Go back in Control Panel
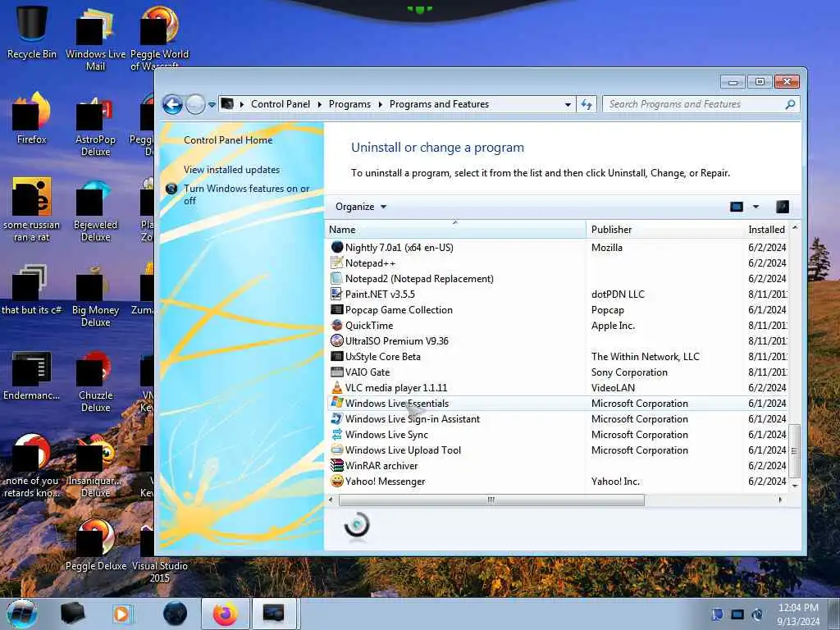Viewport: 840px width, 630px height. [172, 104]
